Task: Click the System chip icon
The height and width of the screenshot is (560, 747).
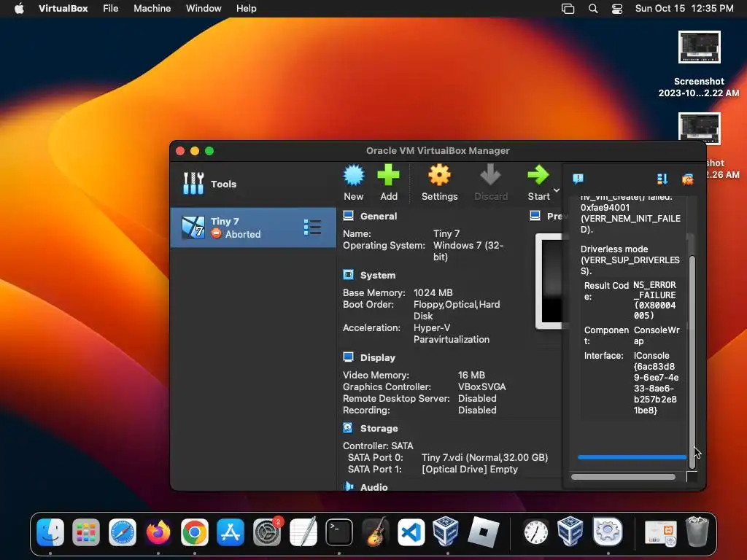Action: 348,275
